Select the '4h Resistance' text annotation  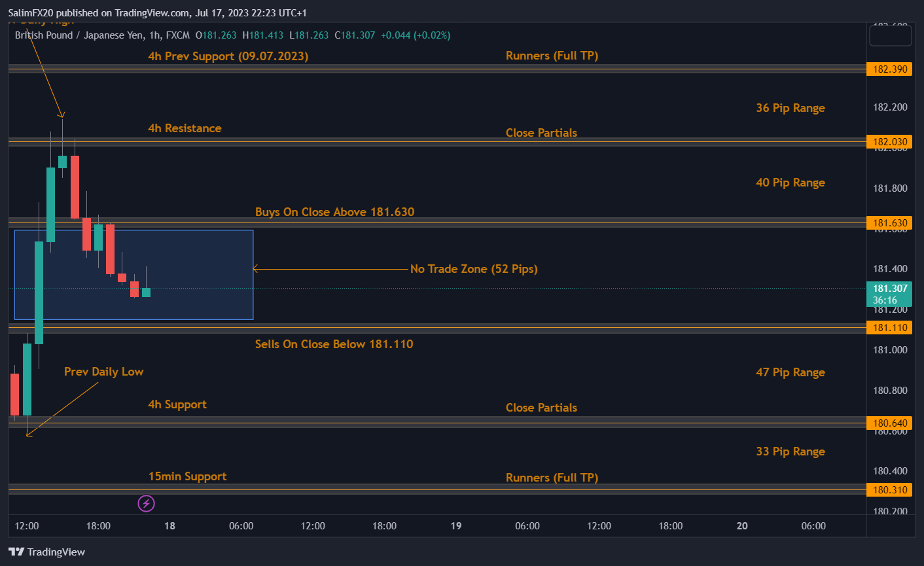[185, 128]
